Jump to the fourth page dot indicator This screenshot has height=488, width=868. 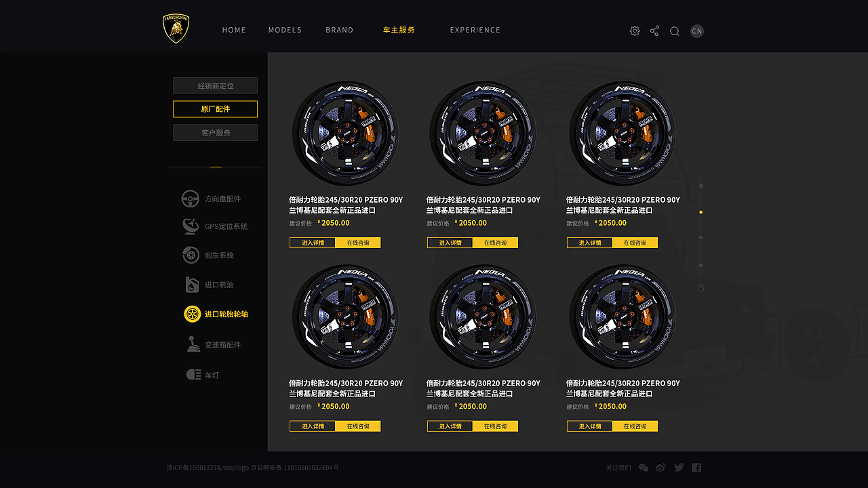(701, 265)
